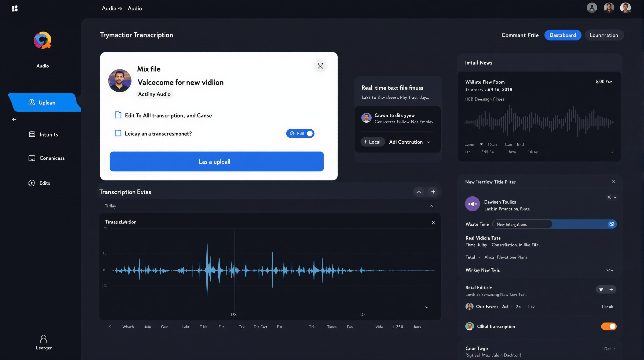
Task: Open the Dastaboard view
Action: [x=563, y=35]
